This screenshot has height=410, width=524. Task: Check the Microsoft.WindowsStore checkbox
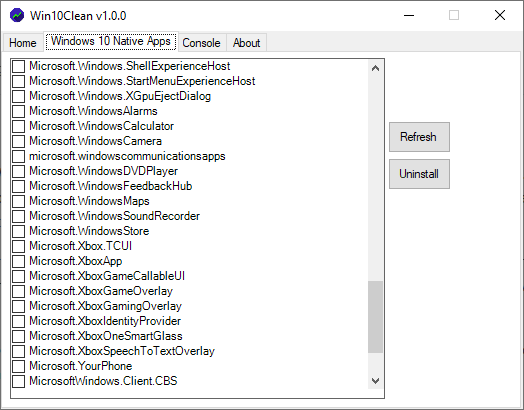pyautogui.click(x=18, y=231)
